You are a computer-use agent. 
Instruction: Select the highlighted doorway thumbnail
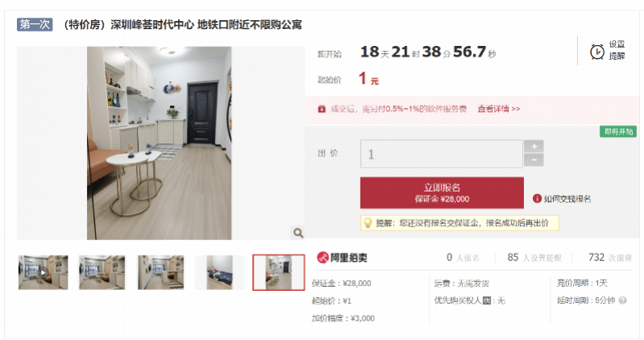point(279,272)
